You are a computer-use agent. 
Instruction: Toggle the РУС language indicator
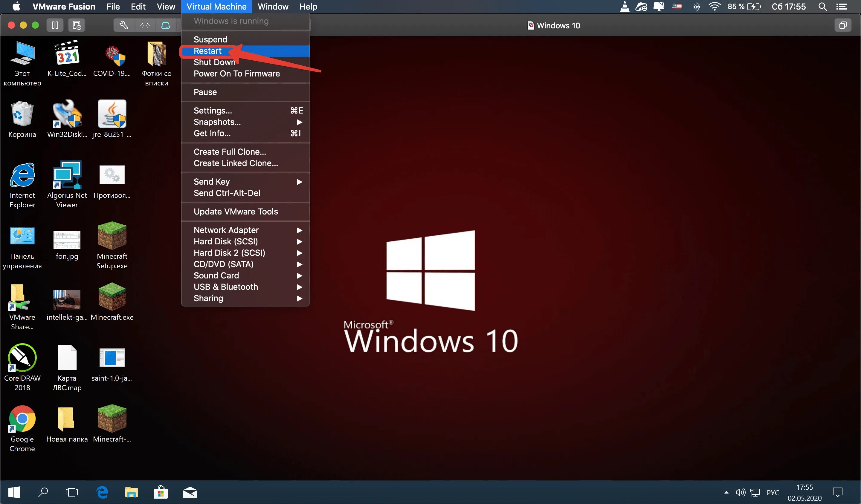[x=773, y=492]
